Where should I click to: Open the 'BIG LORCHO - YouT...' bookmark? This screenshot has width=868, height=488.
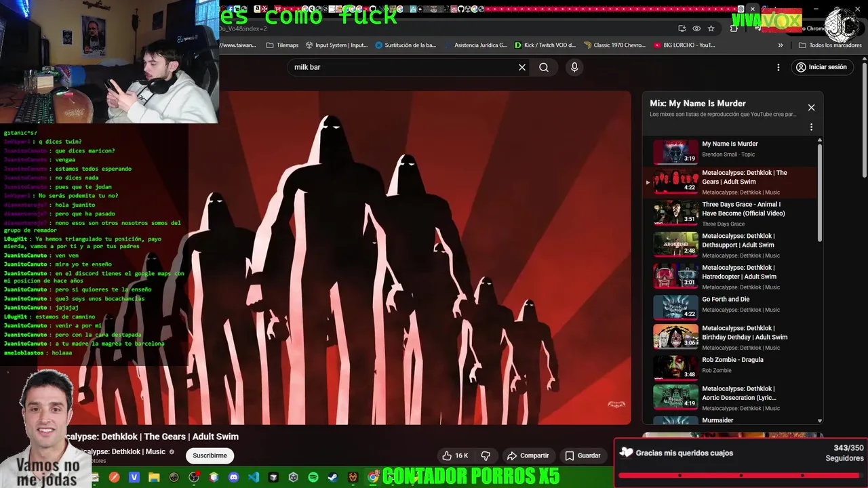684,45
